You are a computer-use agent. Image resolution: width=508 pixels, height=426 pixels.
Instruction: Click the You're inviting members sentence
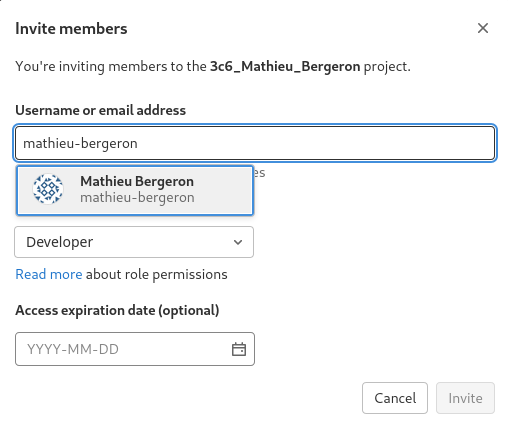point(213,66)
